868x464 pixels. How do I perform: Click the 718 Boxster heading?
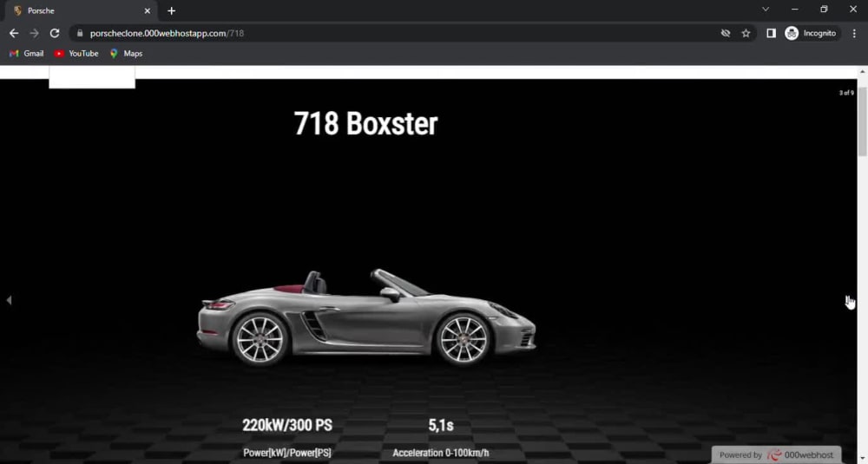click(365, 123)
